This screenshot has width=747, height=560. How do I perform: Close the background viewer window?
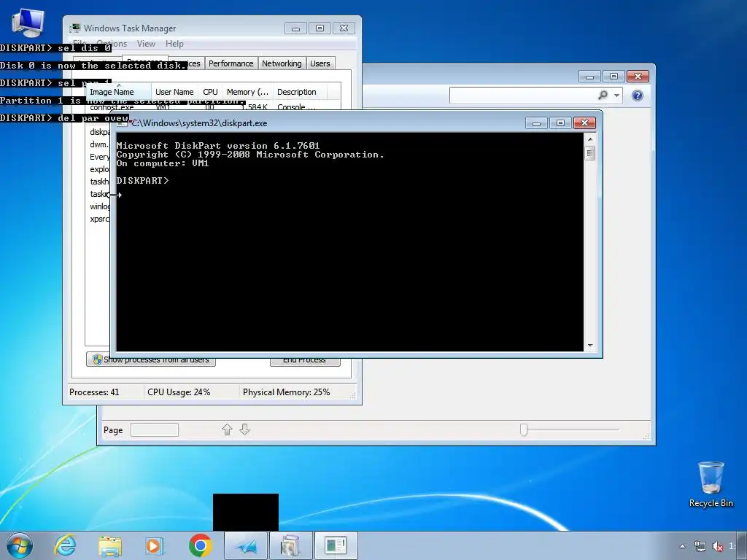[x=638, y=76]
